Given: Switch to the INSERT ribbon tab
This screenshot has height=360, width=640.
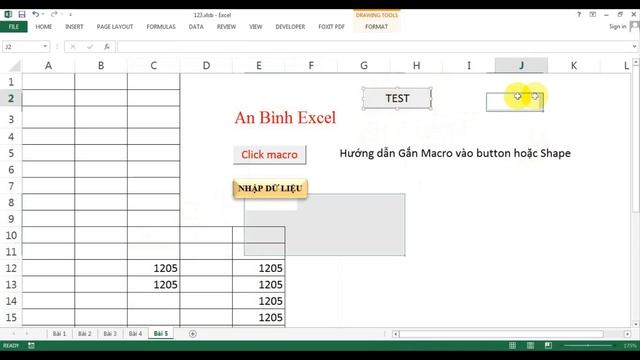Looking at the screenshot, I should click(x=74, y=27).
